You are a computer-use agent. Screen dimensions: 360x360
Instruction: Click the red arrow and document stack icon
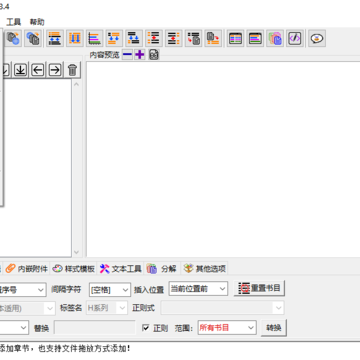194,38
